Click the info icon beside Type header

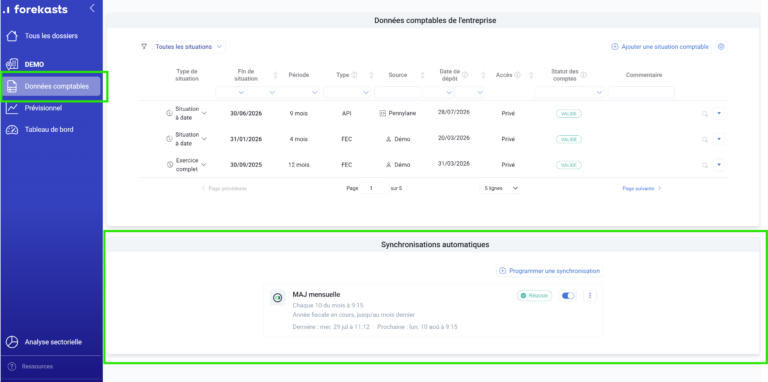pos(354,75)
